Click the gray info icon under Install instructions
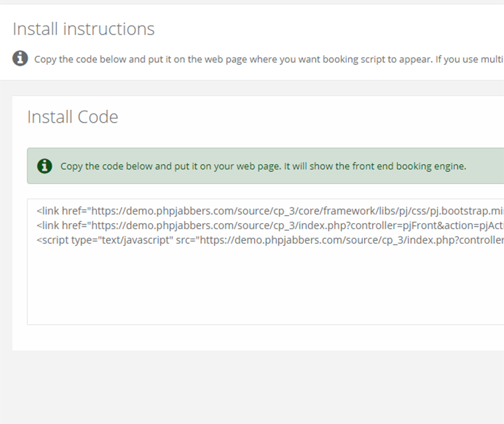Viewport: 504px width, 424px height. click(x=20, y=58)
